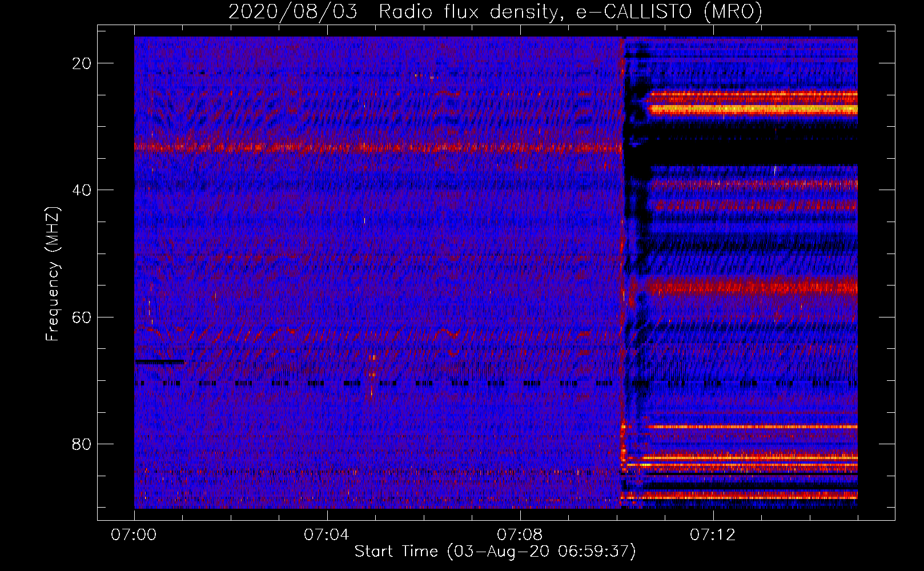This screenshot has width=924, height=571.
Task: Click the "07:12" time tick label
Action: coord(713,535)
